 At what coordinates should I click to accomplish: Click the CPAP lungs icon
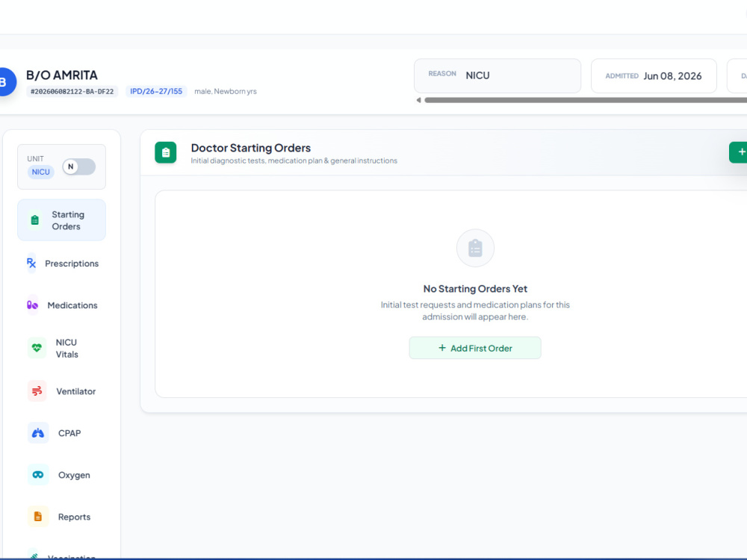(38, 433)
